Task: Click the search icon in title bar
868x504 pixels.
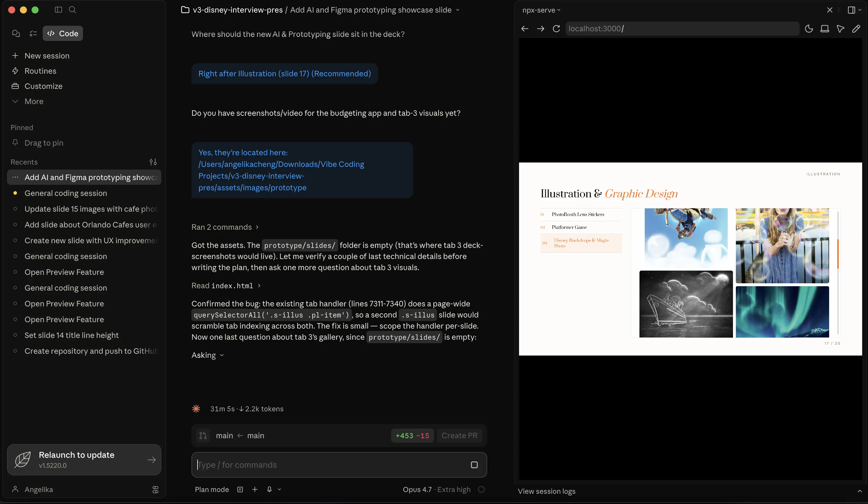Action: (x=72, y=10)
